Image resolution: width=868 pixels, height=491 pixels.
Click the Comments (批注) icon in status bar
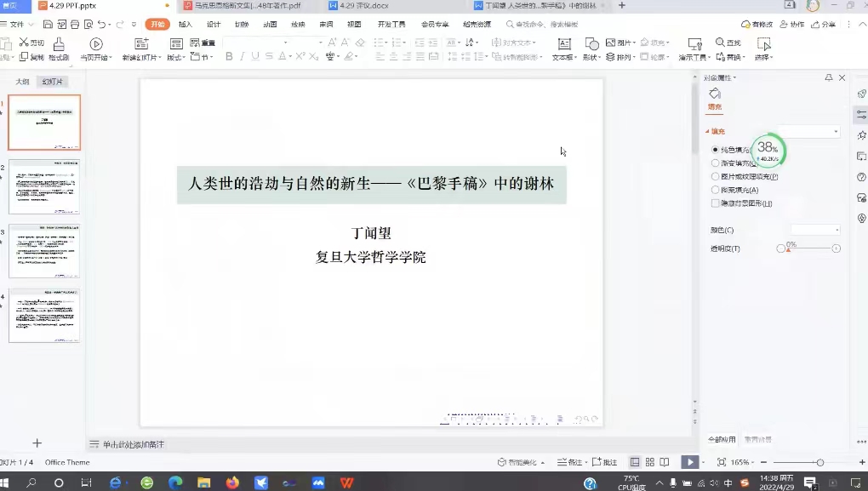tap(605, 462)
